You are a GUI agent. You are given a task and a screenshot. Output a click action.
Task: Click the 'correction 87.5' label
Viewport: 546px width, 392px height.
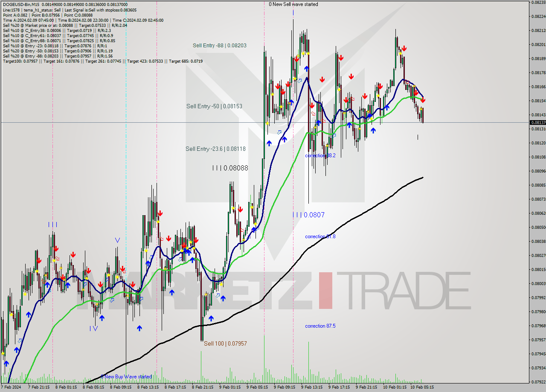320,326
